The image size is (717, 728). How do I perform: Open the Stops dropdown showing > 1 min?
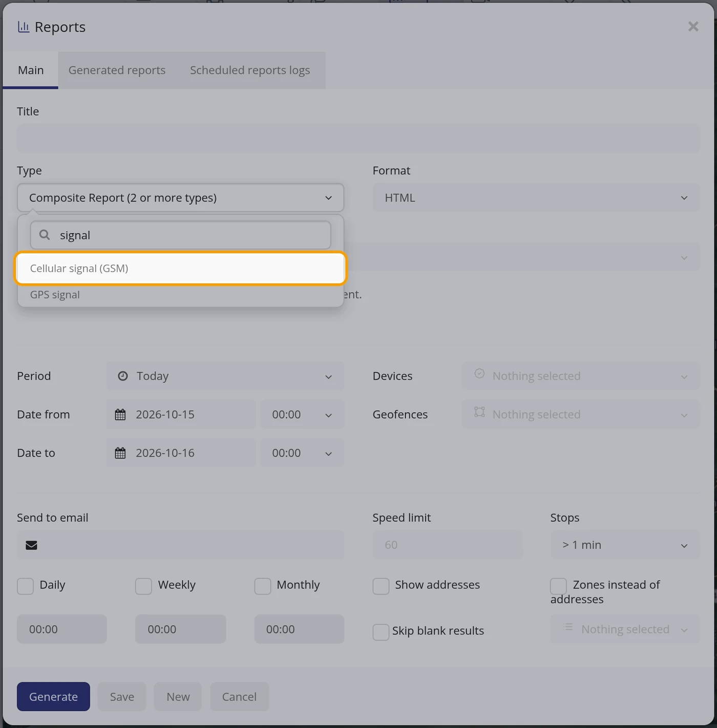[625, 545]
